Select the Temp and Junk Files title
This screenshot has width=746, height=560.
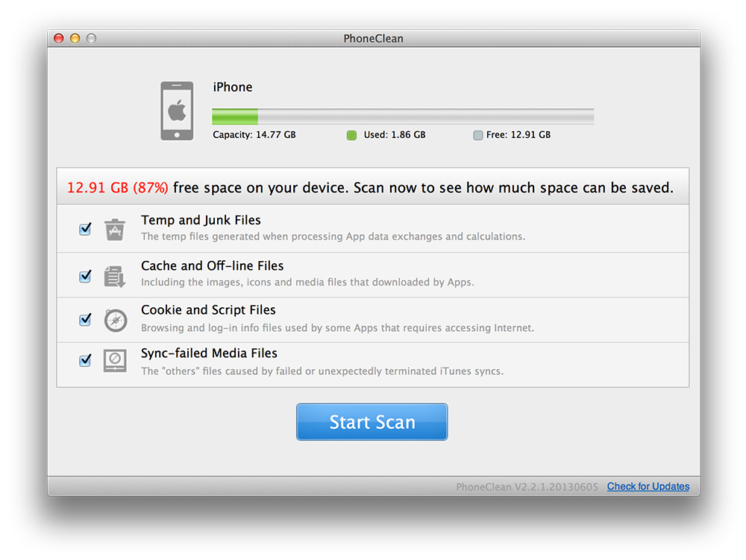pyautogui.click(x=201, y=220)
